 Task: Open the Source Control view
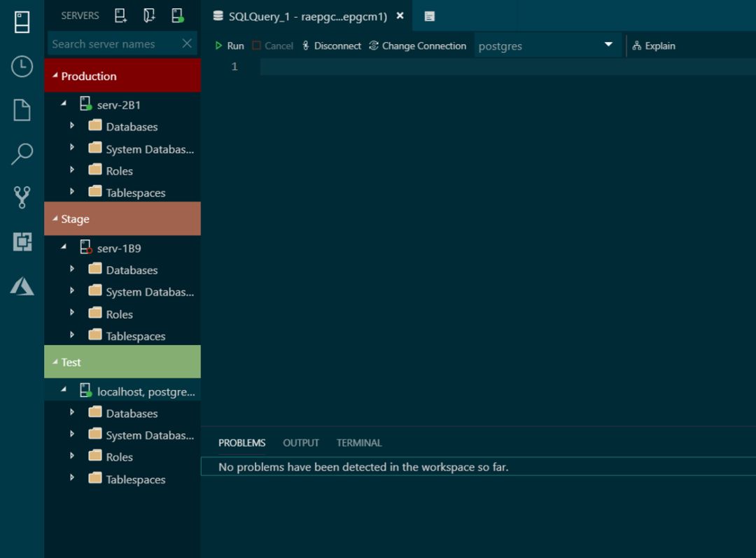click(x=22, y=197)
